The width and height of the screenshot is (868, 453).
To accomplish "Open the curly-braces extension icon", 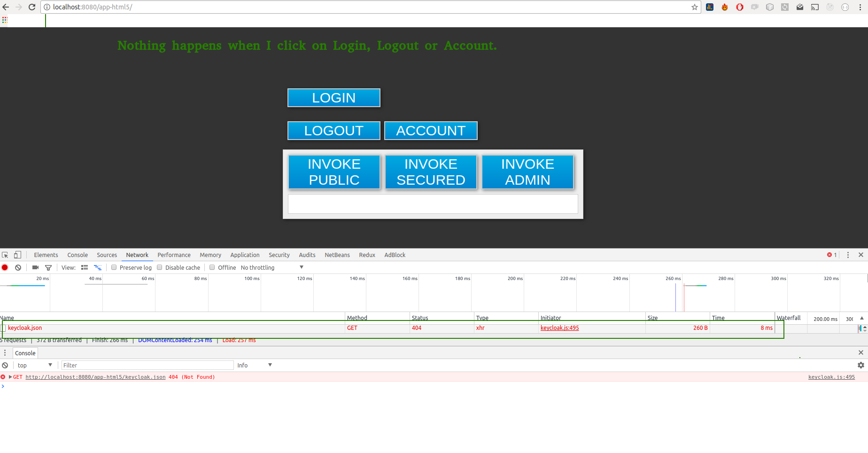I will point(845,7).
